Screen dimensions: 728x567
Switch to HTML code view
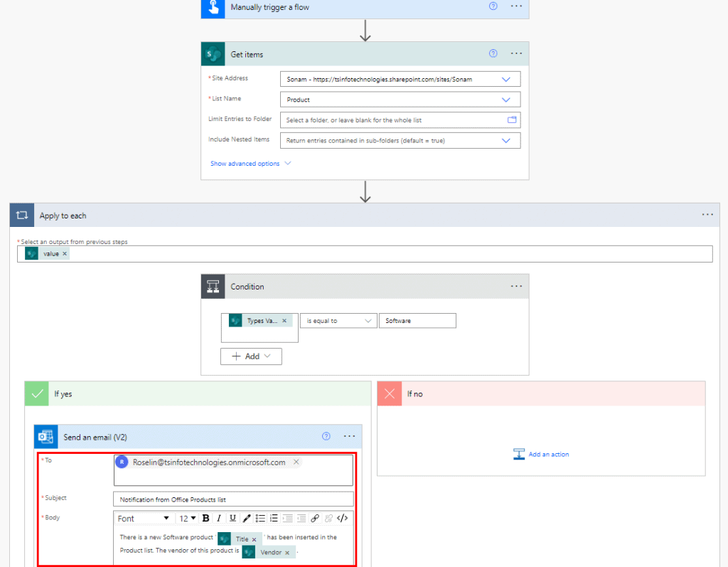point(342,518)
